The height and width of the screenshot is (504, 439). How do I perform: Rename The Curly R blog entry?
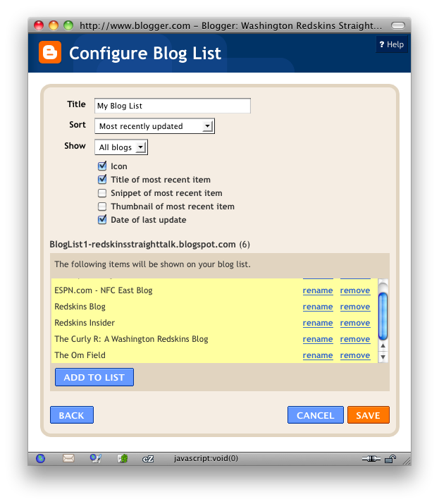(318, 339)
